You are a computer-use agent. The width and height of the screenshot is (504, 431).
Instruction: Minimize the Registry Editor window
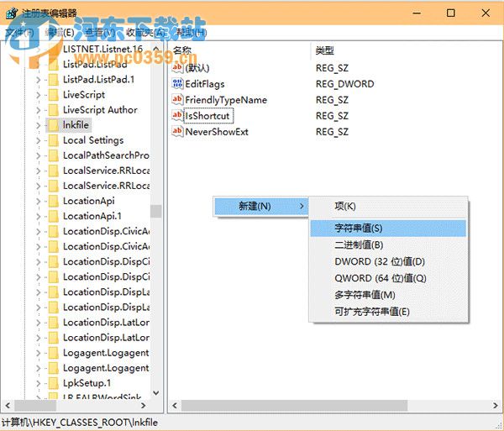click(417, 13)
